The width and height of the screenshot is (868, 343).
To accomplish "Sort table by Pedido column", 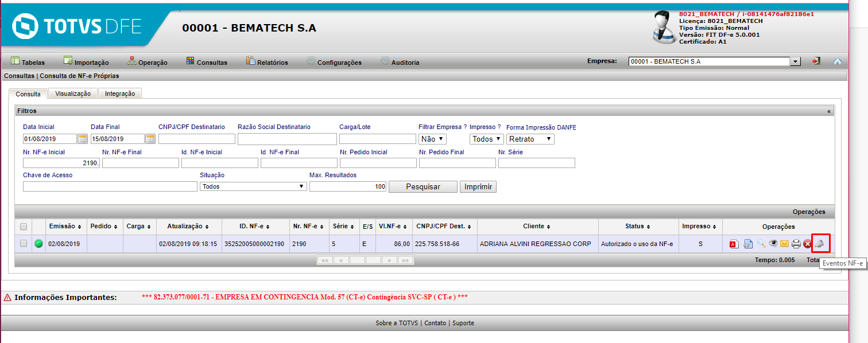I will (104, 227).
